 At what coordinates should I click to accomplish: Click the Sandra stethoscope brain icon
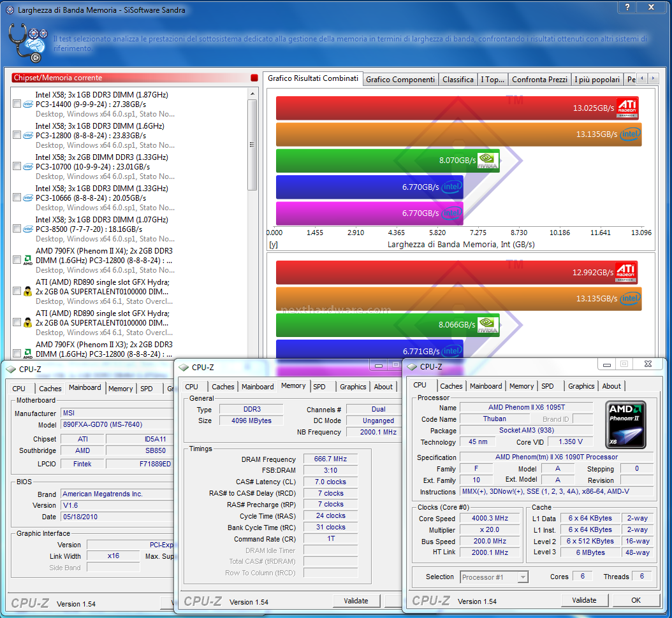click(x=27, y=43)
